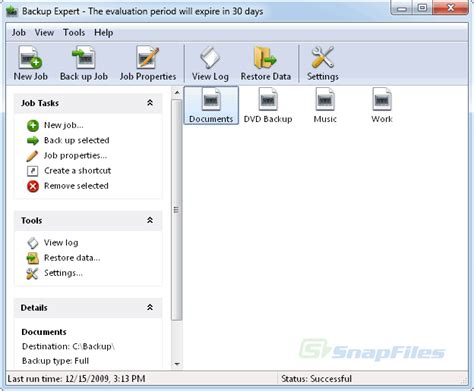Click the Restore Data toolbar icon
The image size is (474, 391).
(x=266, y=63)
